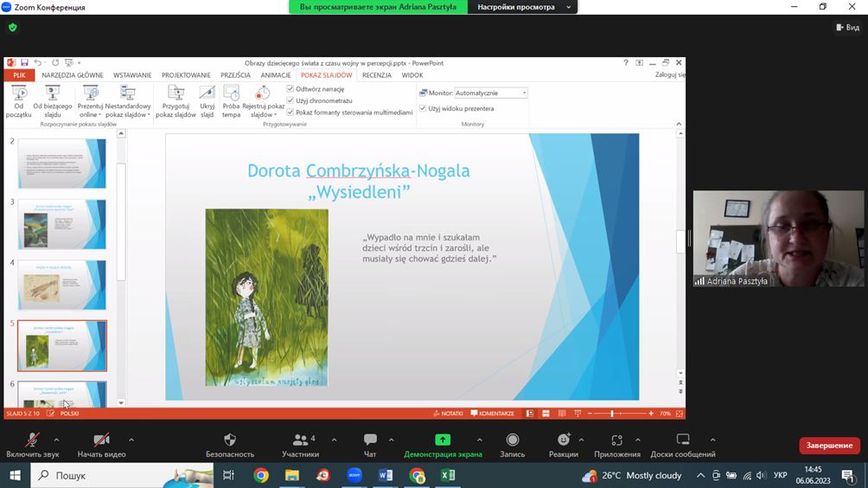Click the red Завершение button
868x488 pixels.
point(829,446)
